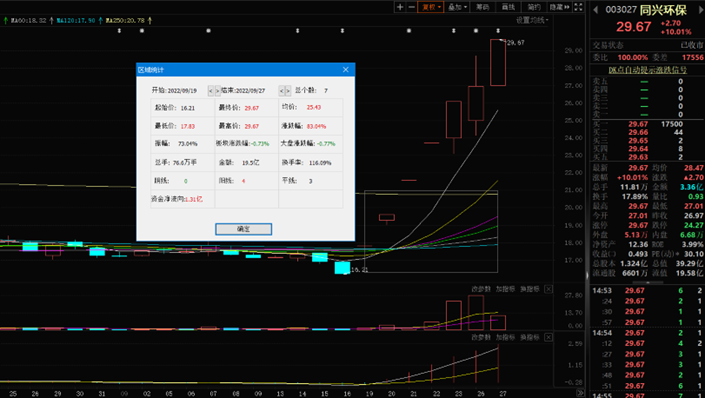Click 换指标 in the volume panel
This screenshot has width=705, height=398.
[x=530, y=289]
